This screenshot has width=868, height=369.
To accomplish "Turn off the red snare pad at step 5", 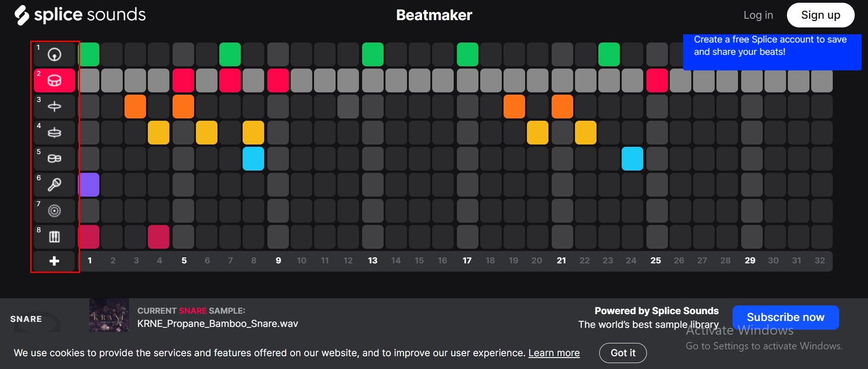I will click(x=183, y=80).
